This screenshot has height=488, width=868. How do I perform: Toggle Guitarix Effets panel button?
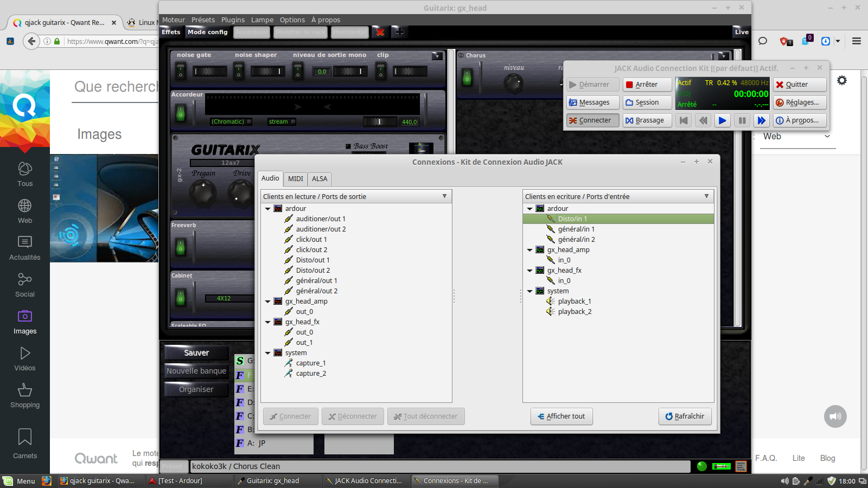point(171,32)
